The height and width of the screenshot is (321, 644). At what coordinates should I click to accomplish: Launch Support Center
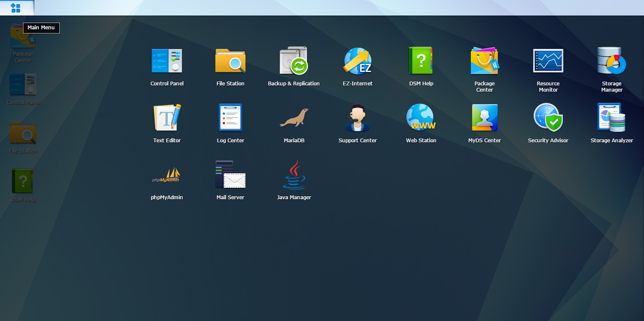[x=358, y=118]
